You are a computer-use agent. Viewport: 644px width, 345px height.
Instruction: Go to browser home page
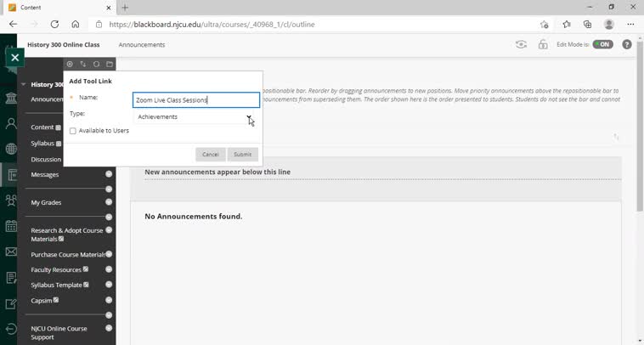75,25
